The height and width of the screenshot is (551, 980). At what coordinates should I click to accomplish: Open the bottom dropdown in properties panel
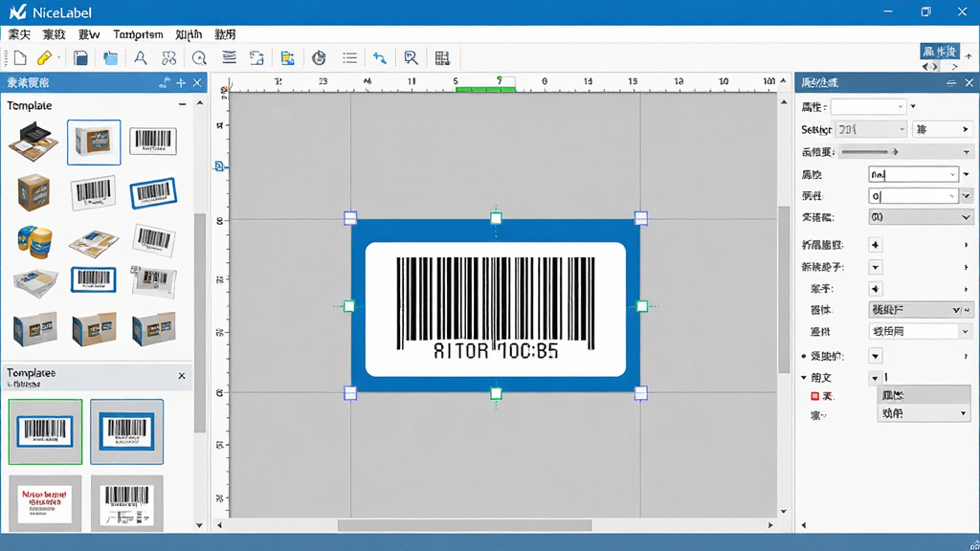[x=924, y=413]
